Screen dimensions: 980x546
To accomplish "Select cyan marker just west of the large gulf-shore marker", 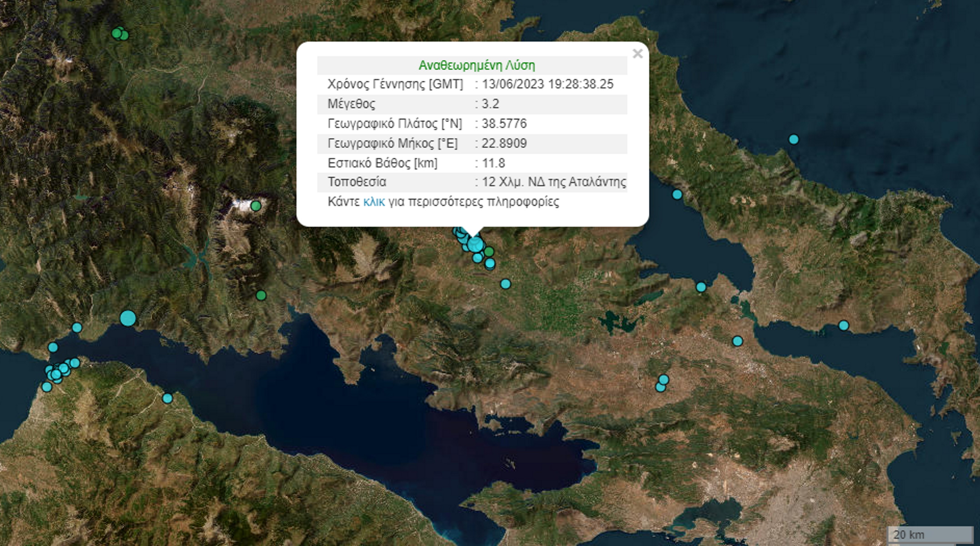I will coord(77,327).
